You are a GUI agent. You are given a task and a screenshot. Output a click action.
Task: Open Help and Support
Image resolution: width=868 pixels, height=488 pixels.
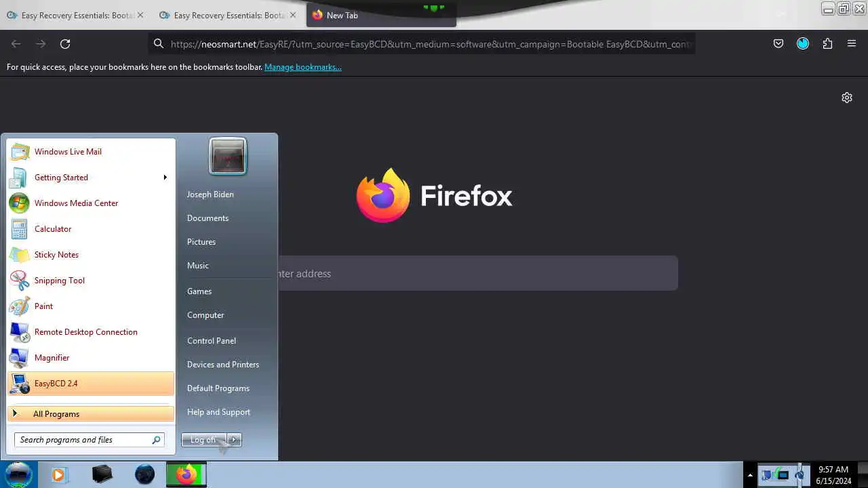pyautogui.click(x=218, y=412)
